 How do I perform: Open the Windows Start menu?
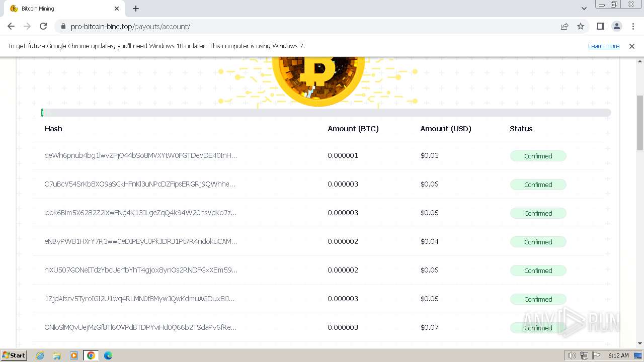pyautogui.click(x=14, y=355)
